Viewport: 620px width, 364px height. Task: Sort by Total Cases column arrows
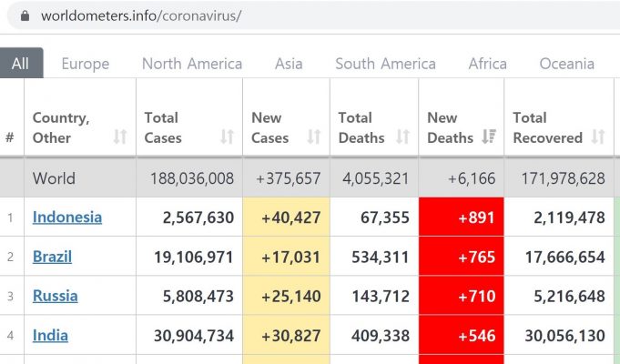[228, 137]
